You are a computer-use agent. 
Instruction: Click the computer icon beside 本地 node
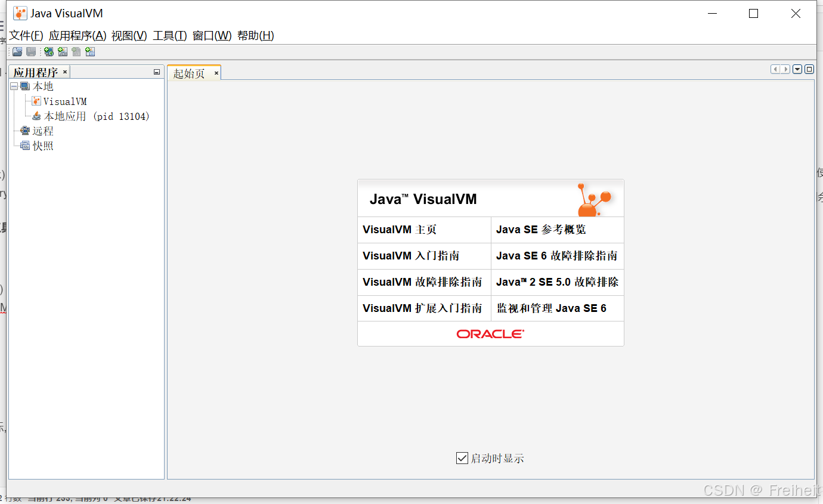pyautogui.click(x=25, y=86)
